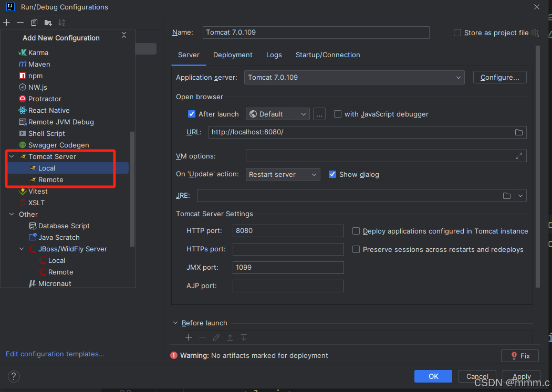Uncheck the After launch checkbox
This screenshot has width=552, height=392.
point(192,114)
